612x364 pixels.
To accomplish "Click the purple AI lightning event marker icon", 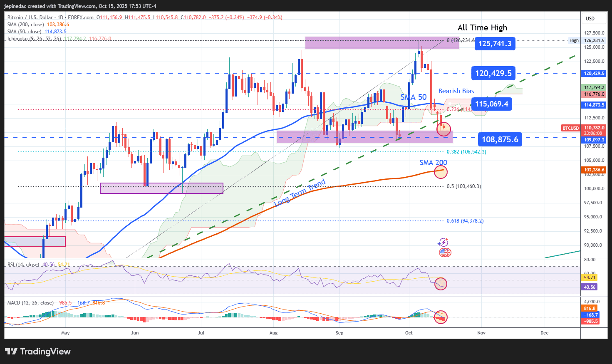I will (444, 242).
